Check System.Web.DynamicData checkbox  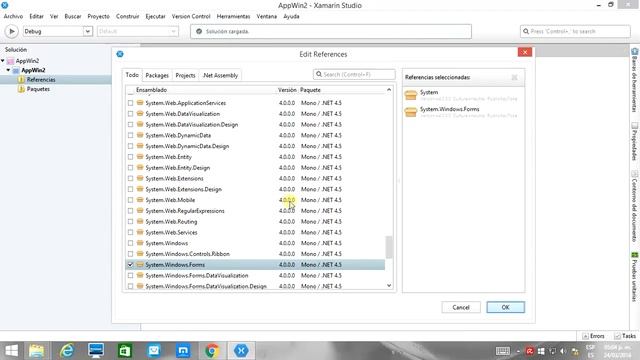(130, 135)
